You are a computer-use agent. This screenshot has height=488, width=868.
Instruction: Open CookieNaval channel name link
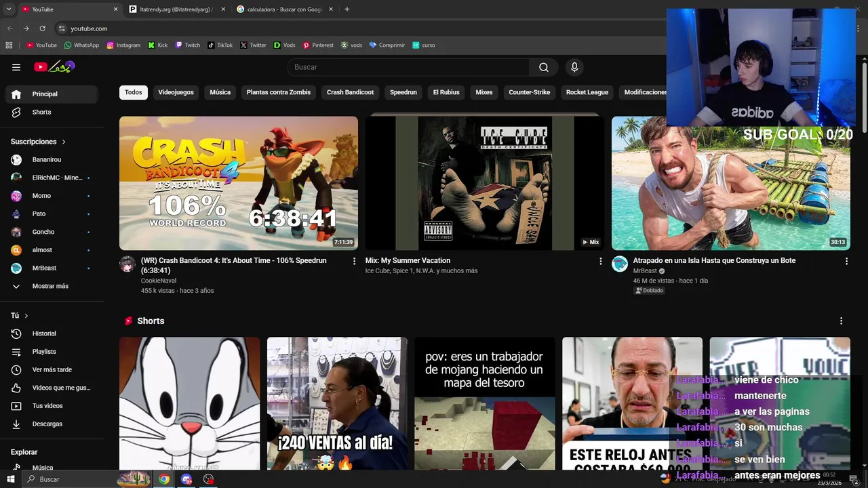pyautogui.click(x=159, y=281)
